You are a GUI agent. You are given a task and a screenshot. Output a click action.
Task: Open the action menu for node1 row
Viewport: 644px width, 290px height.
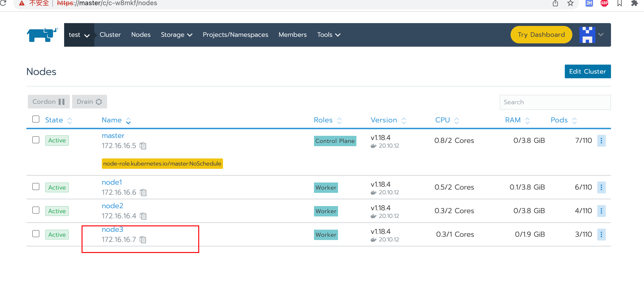click(601, 187)
